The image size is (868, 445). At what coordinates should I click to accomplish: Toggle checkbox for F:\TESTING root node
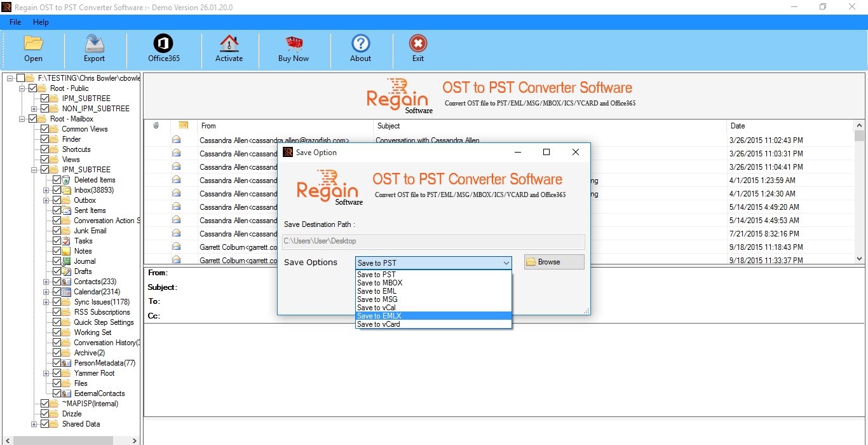[20, 78]
